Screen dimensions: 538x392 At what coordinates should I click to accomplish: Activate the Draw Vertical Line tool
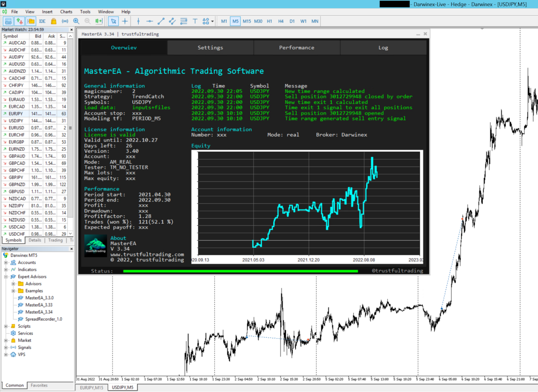[139, 21]
